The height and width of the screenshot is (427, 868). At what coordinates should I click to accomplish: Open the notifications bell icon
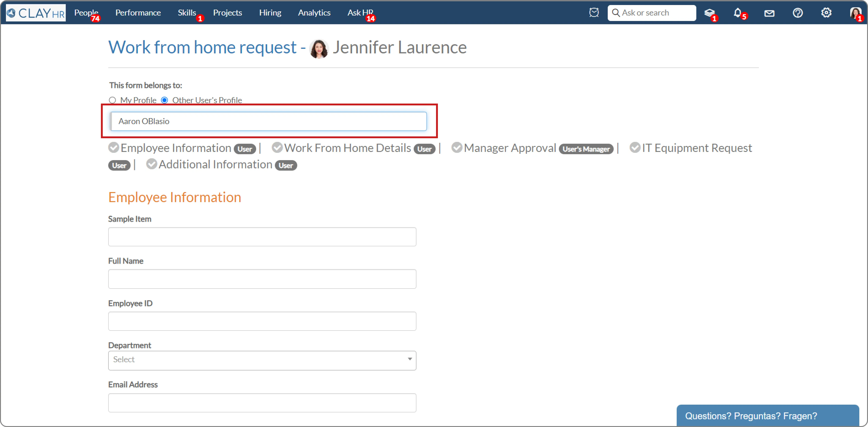pos(737,13)
